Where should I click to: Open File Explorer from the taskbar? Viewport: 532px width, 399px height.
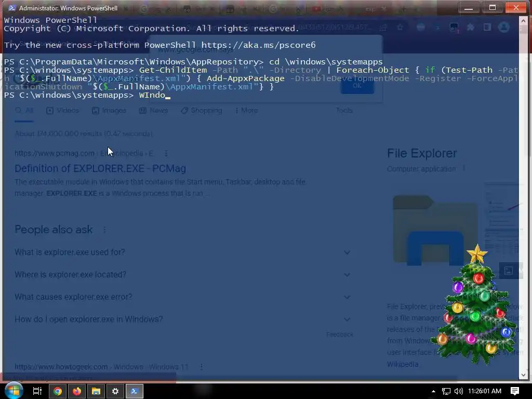(96, 391)
